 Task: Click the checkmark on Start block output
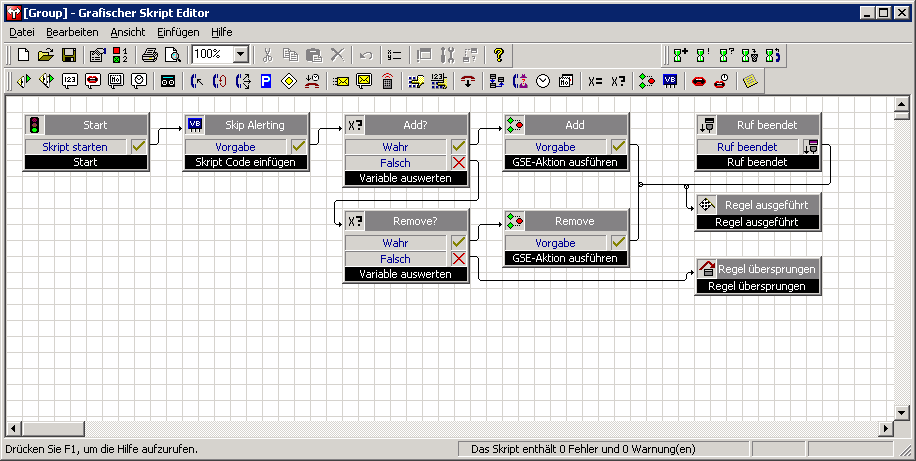(x=139, y=146)
